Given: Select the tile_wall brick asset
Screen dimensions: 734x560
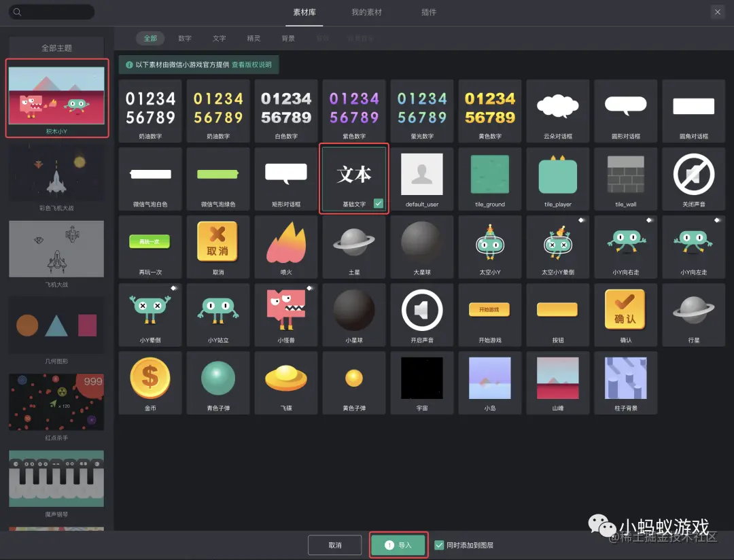Looking at the screenshot, I should [625, 179].
